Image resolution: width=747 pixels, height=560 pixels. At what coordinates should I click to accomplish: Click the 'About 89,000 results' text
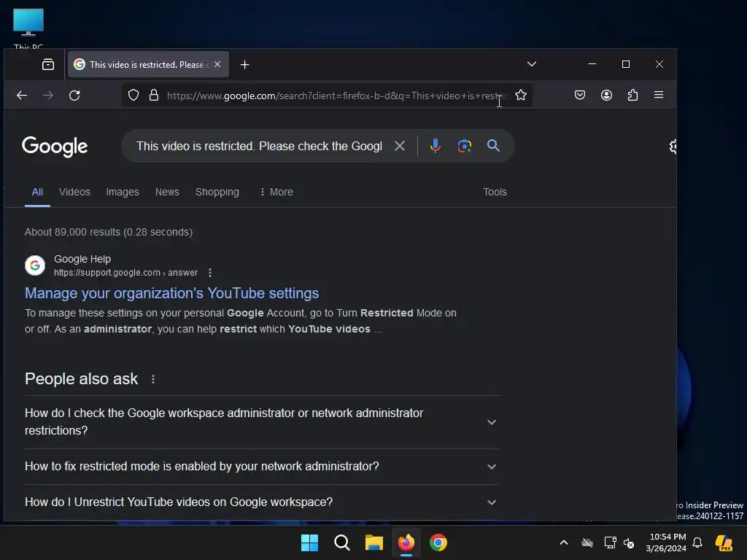(109, 233)
